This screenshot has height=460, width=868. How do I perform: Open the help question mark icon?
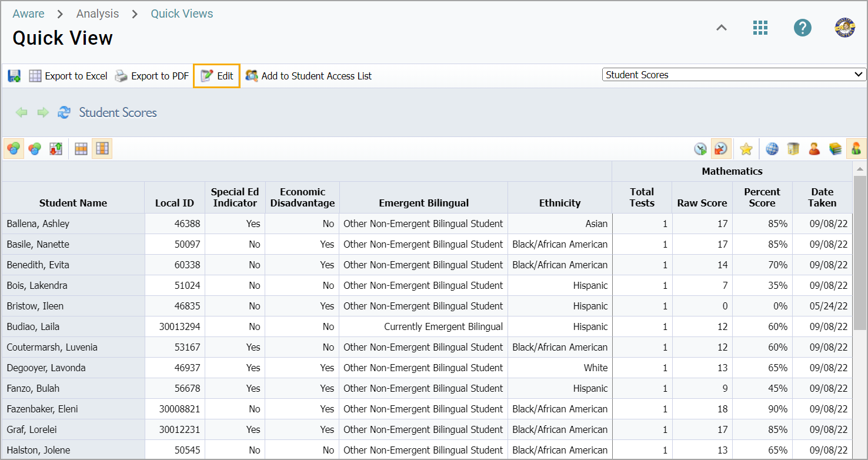(802, 28)
